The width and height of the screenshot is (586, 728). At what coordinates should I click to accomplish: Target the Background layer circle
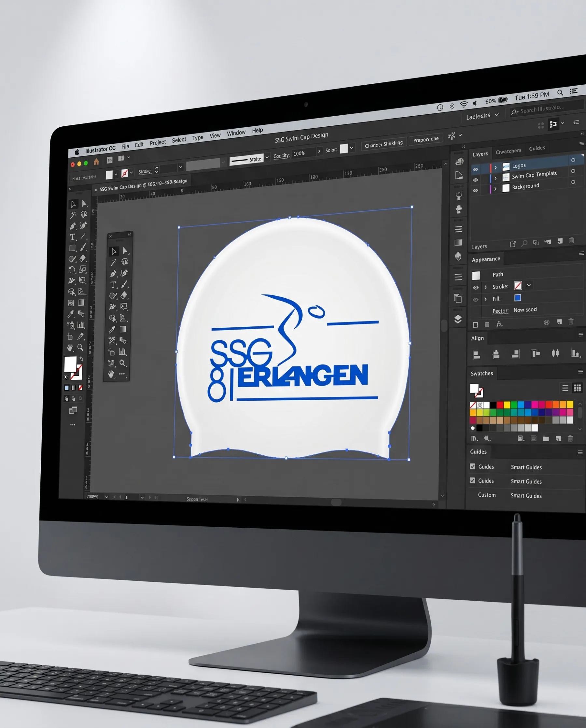point(573,182)
